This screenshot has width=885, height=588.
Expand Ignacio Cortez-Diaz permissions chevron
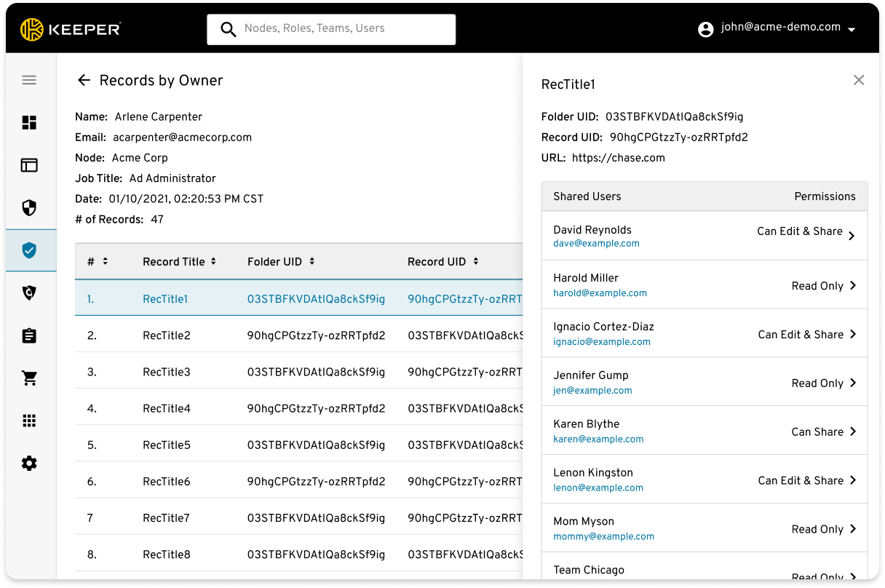[853, 334]
